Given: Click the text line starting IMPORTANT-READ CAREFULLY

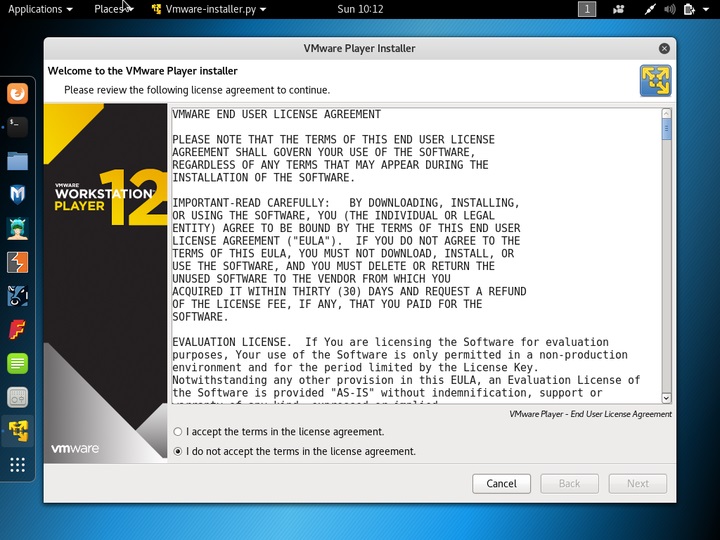Looking at the screenshot, I should coord(346,203).
